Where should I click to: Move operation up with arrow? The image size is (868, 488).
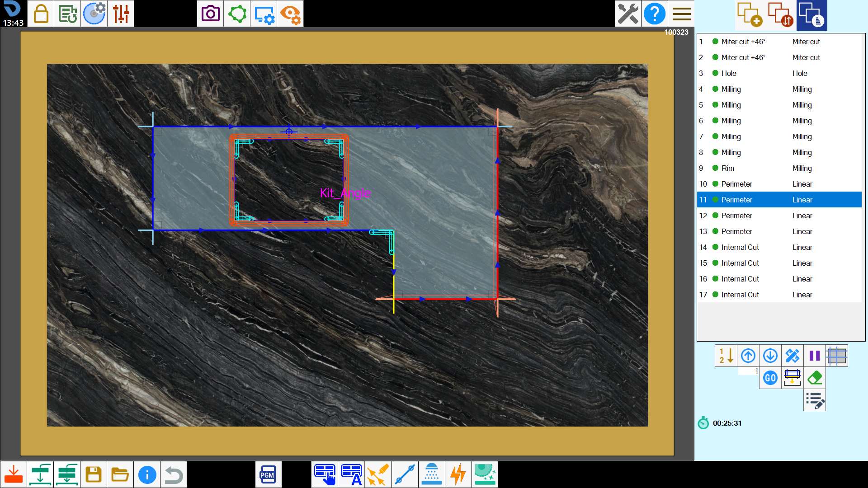point(748,356)
